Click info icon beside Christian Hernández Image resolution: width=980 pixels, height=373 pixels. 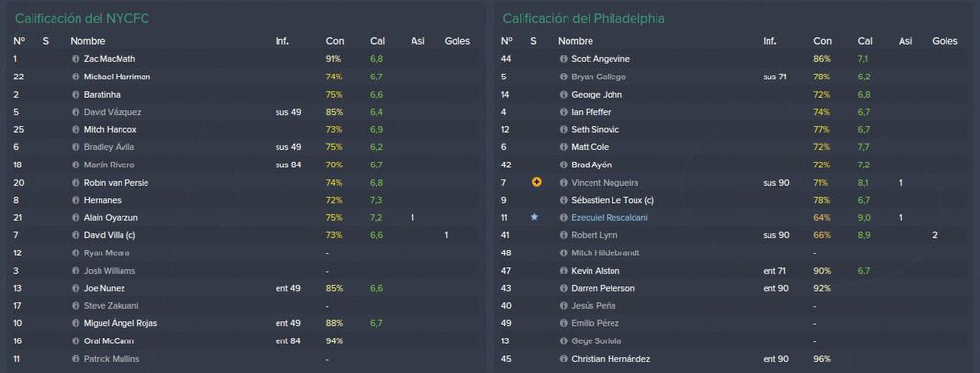[563, 359]
